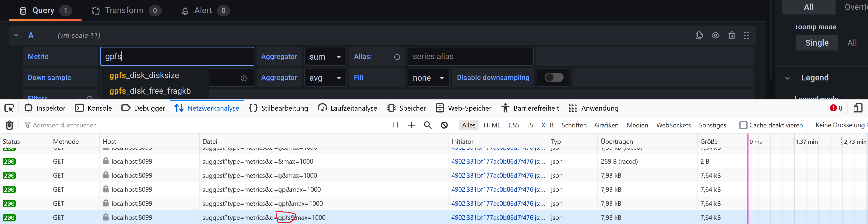Select the gpfs_disk_free_fragkb suggestion

pyautogui.click(x=150, y=91)
